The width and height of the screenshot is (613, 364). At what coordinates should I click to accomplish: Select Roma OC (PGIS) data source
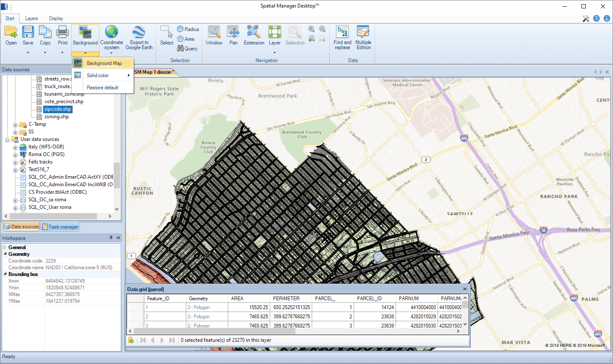point(47,154)
